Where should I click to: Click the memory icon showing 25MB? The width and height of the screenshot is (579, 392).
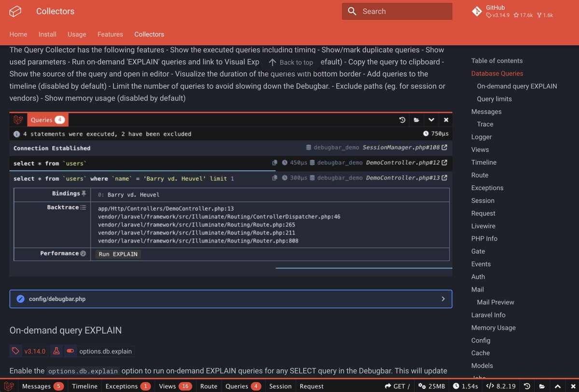[422, 386]
